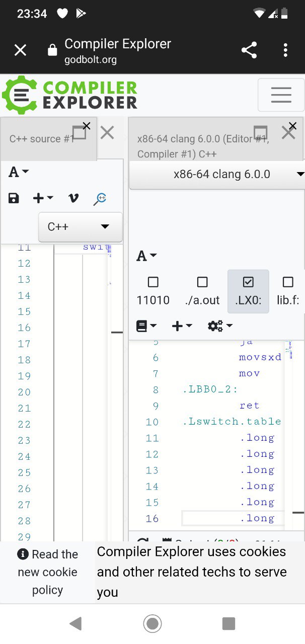Toggle Vim mode in editor

click(x=73, y=198)
